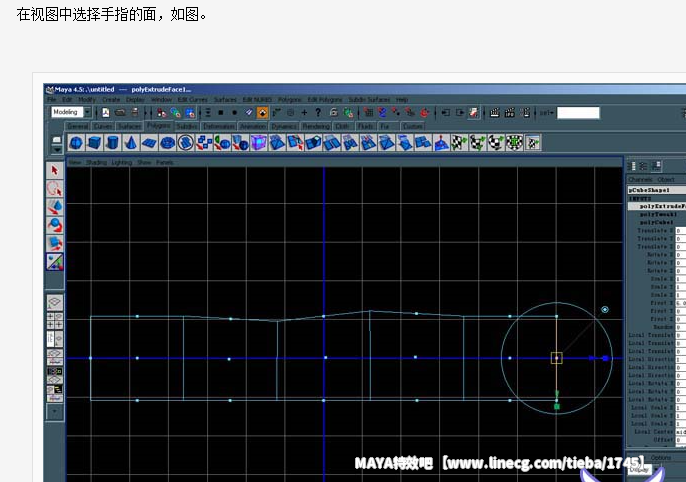Image resolution: width=686 pixels, height=482 pixels.
Task: Open the Modeling menu set dropdown
Action: pos(88,112)
